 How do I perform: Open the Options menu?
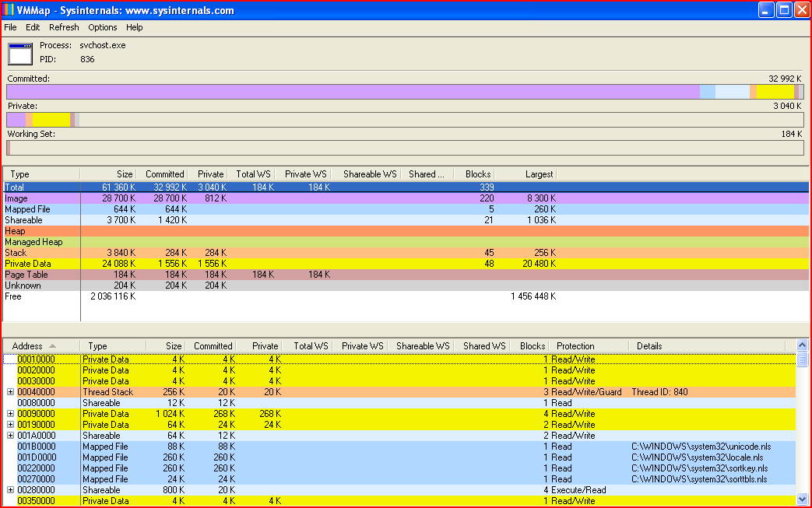click(x=102, y=27)
